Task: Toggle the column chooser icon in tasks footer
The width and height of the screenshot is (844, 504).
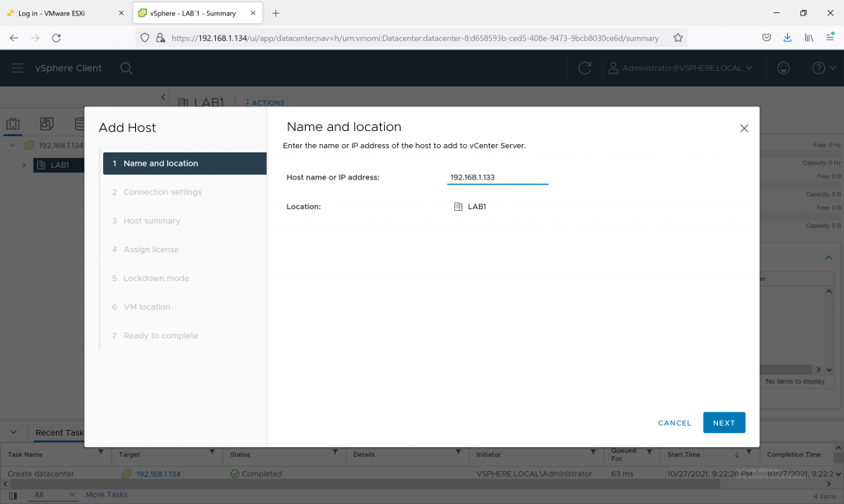Action: pyautogui.click(x=13, y=496)
